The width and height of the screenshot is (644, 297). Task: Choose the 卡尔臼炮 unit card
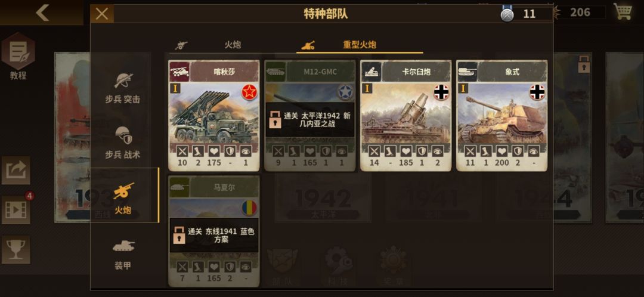point(406,116)
